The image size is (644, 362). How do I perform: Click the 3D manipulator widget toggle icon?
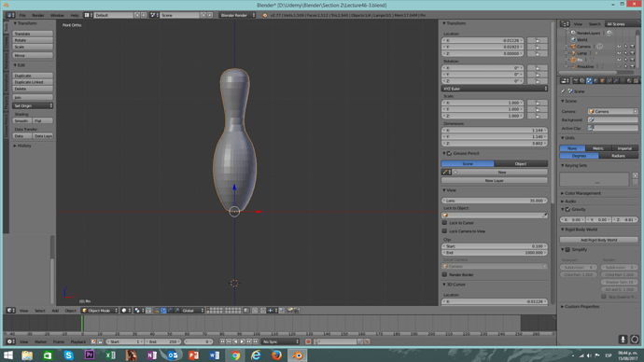click(157, 311)
